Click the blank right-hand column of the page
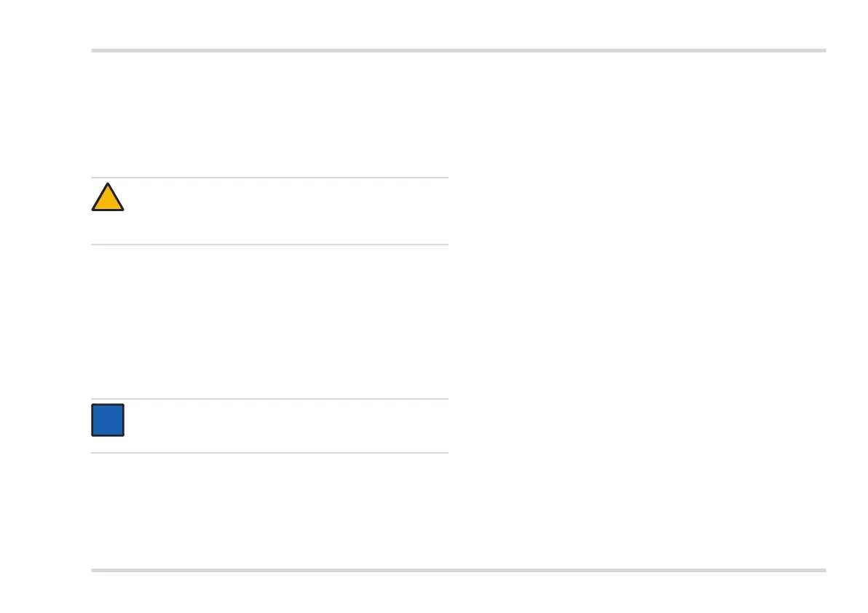Image resolution: width=868 pixels, height=613 pixels. point(641,306)
